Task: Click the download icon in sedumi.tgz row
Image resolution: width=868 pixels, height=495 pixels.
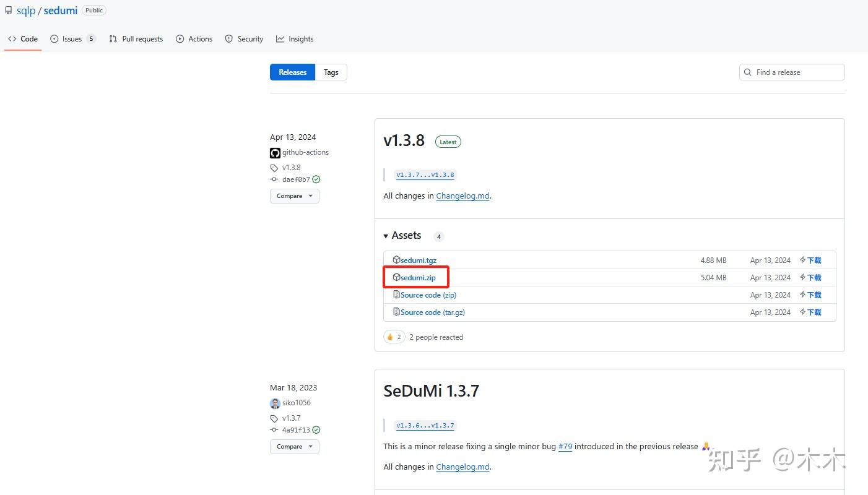Action: [802, 260]
